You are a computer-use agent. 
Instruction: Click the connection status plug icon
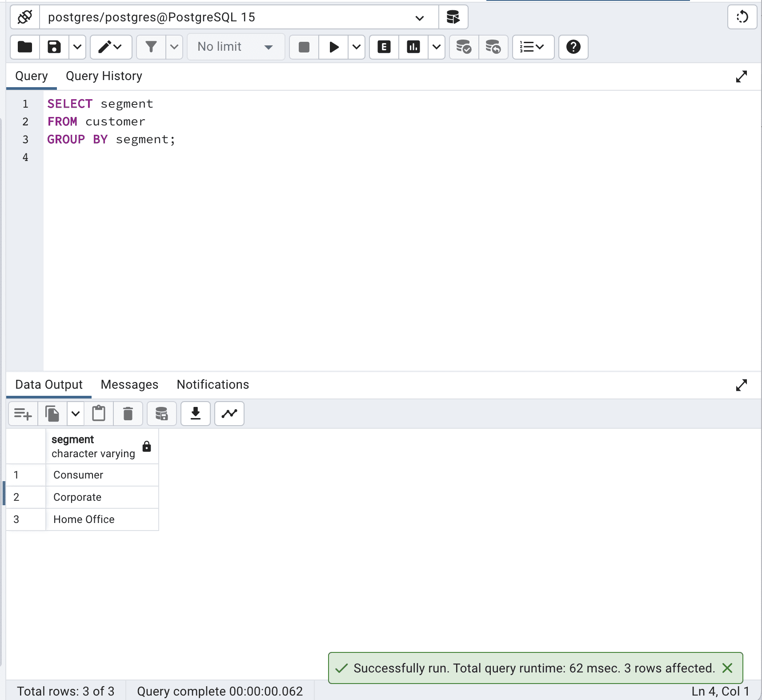pos(25,17)
